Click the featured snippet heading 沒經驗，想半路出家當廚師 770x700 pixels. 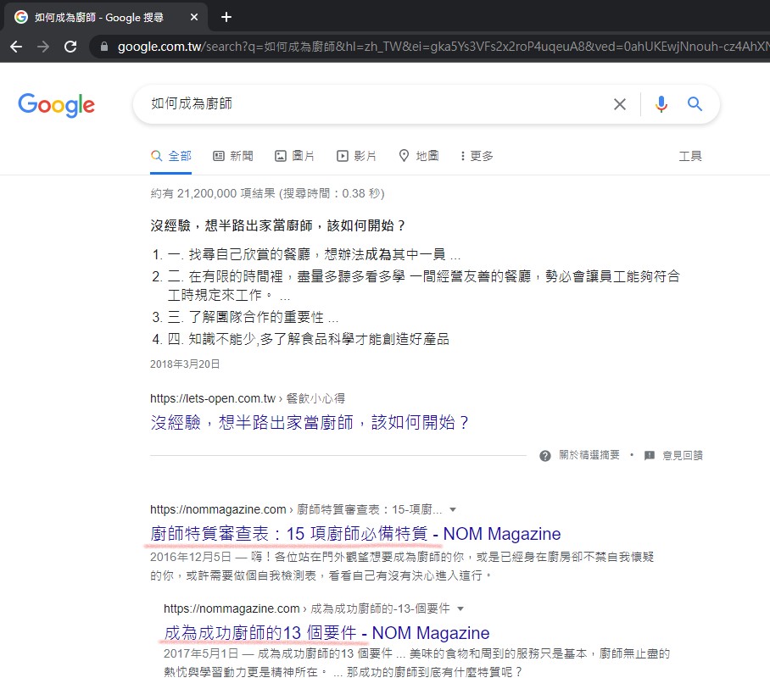tap(277, 225)
